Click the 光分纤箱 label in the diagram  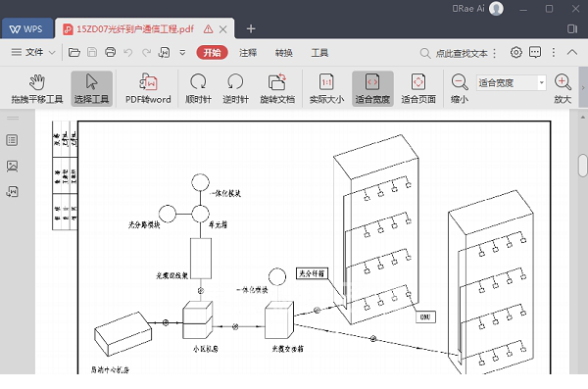312,273
